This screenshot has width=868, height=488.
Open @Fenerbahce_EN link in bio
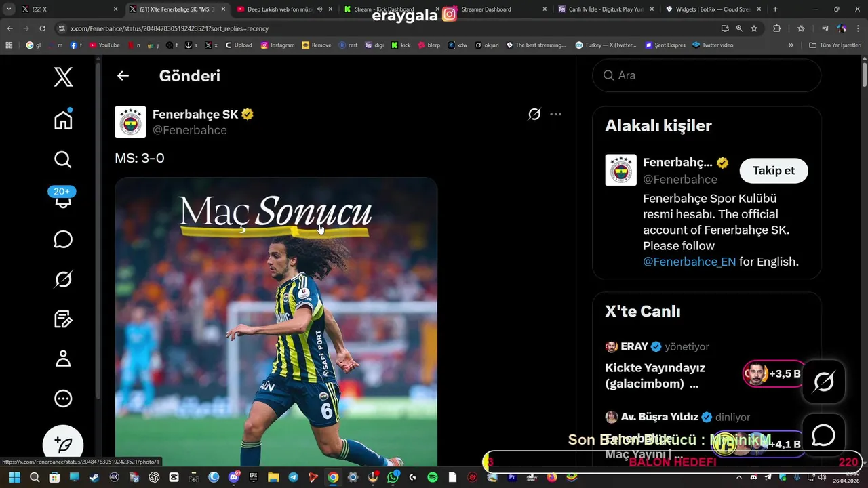click(689, 262)
